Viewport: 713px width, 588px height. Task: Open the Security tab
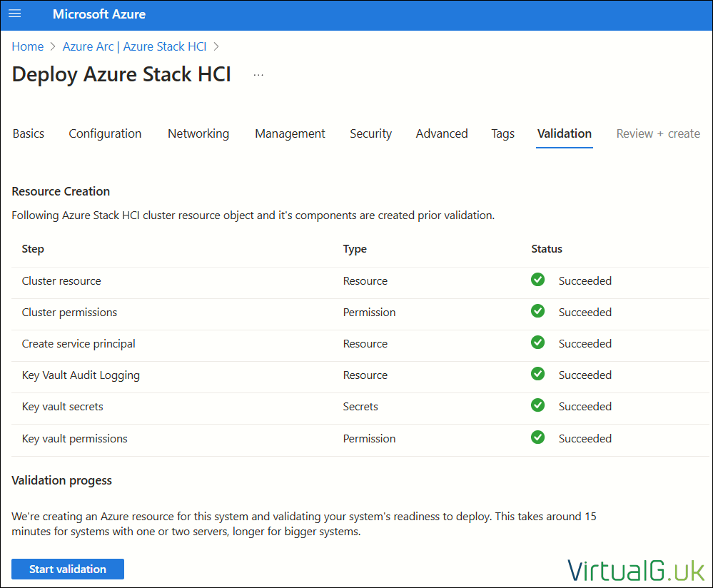pos(370,133)
